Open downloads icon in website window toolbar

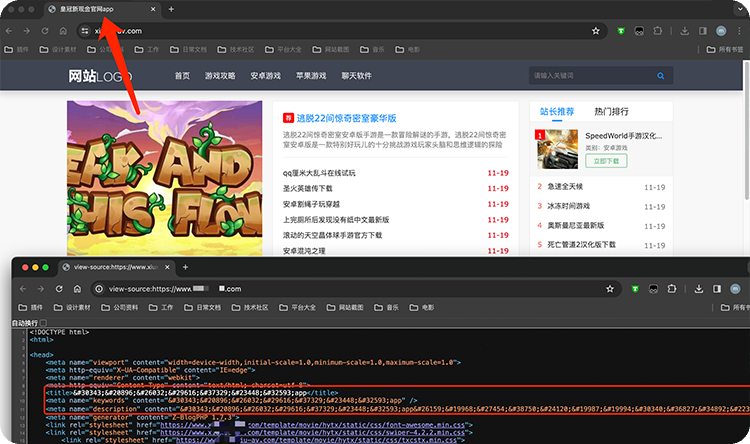(684, 31)
